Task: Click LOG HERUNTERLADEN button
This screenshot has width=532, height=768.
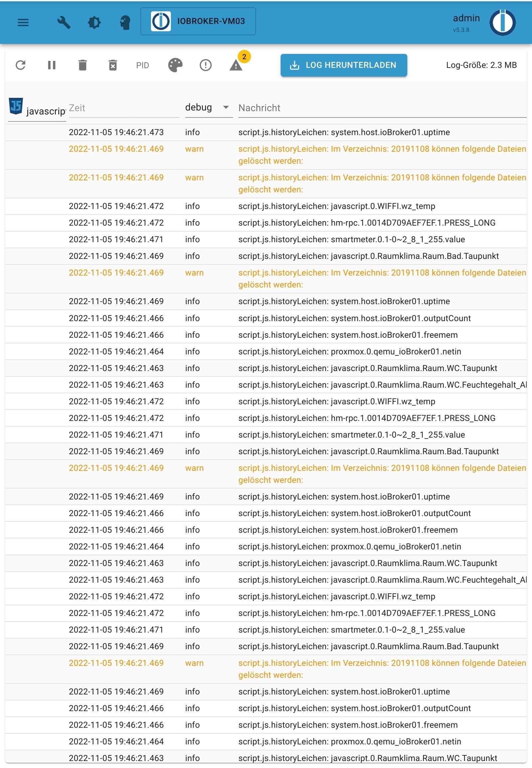Action: click(x=344, y=65)
